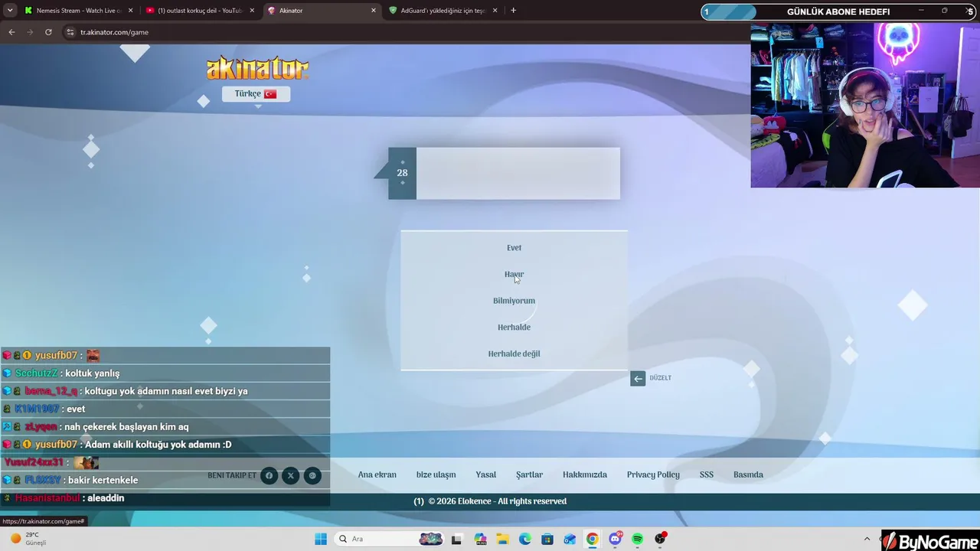
Task: Open the Şartlar footer link
Action: pyautogui.click(x=529, y=474)
